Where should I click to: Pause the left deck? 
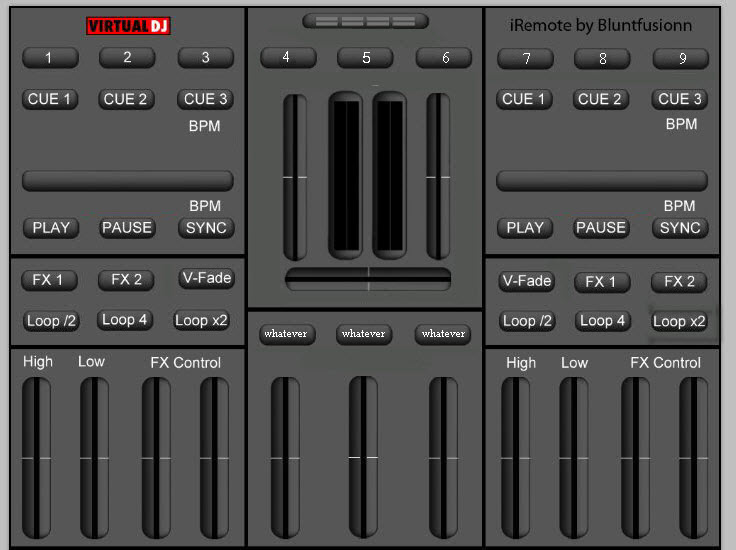tap(127, 228)
